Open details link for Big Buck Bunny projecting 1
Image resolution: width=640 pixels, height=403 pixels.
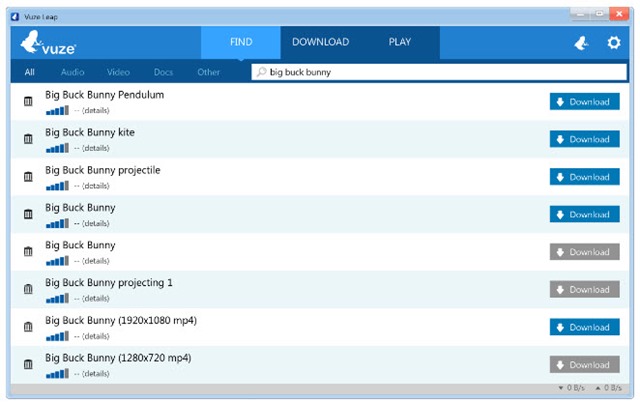point(96,298)
